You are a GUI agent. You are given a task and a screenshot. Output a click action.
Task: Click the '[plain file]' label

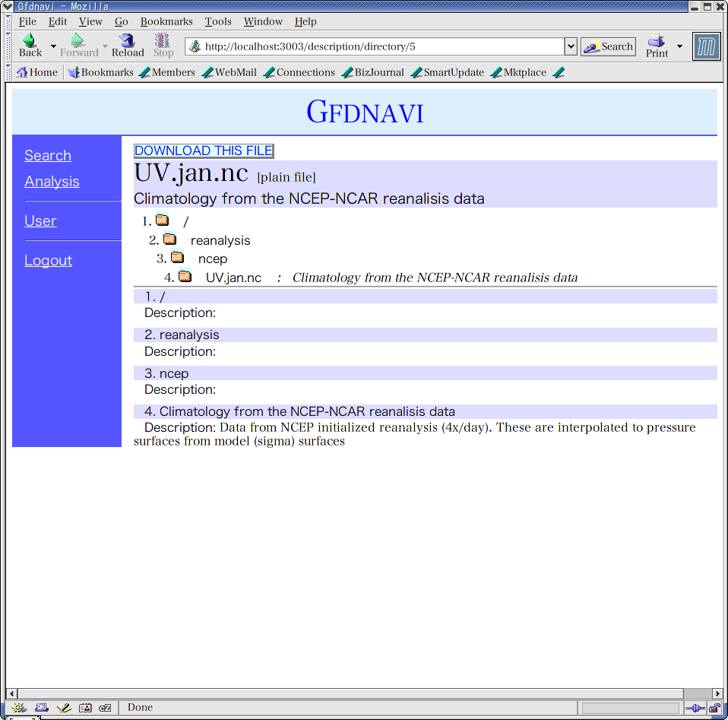(x=286, y=177)
